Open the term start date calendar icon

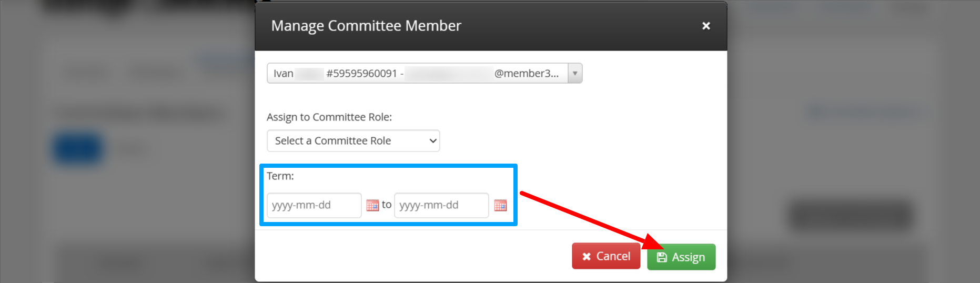[x=372, y=205]
